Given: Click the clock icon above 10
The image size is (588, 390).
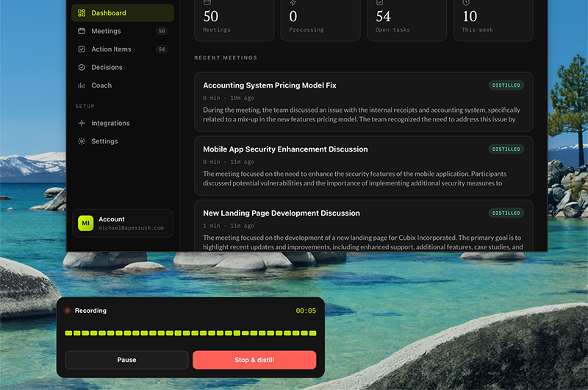Looking at the screenshot, I should point(466,3).
